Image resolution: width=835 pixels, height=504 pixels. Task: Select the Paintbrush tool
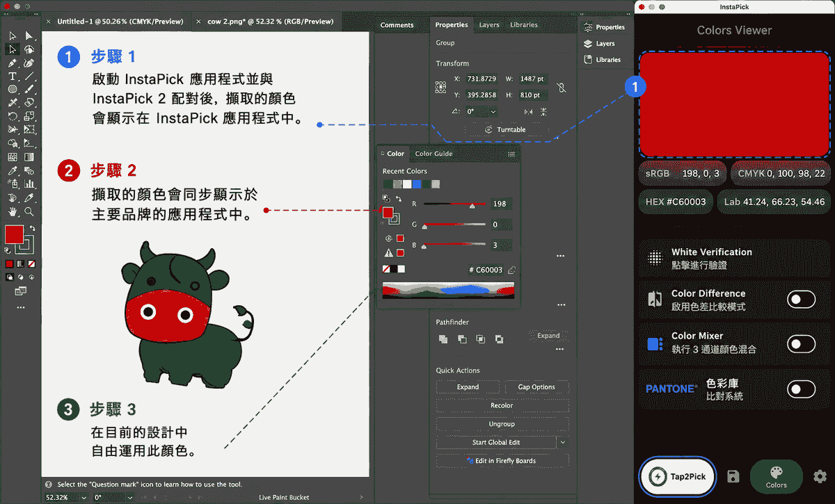[29, 89]
